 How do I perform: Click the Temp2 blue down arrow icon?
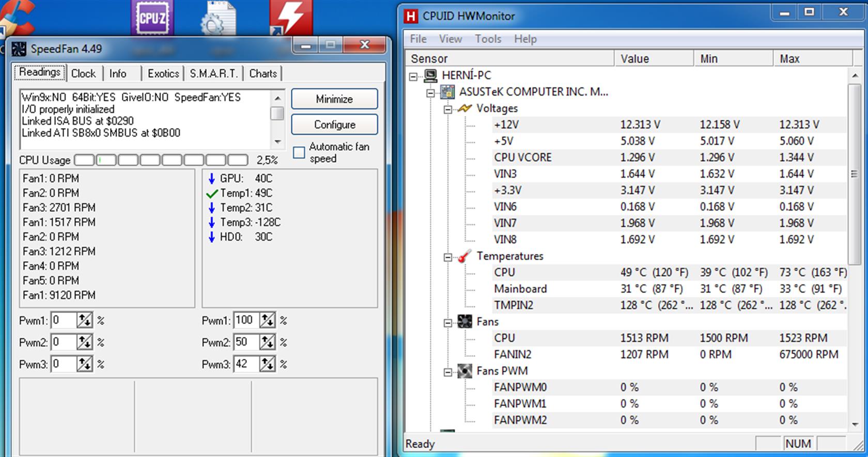(x=211, y=208)
